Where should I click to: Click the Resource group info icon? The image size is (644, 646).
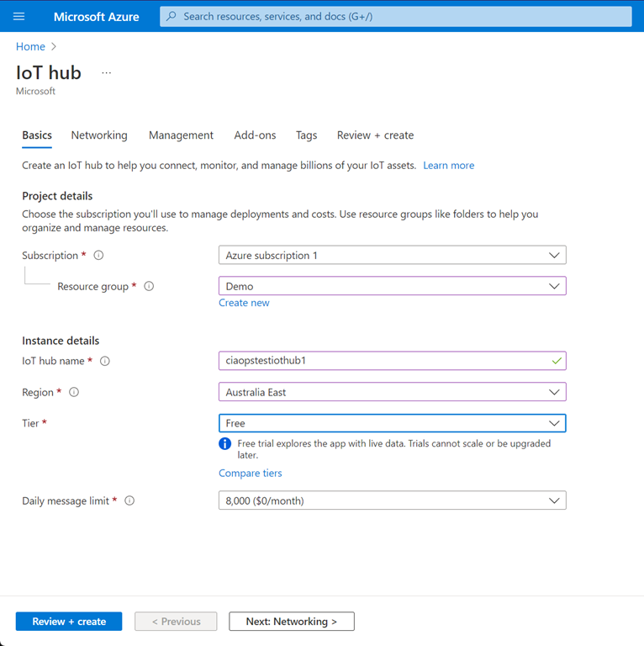click(x=149, y=287)
